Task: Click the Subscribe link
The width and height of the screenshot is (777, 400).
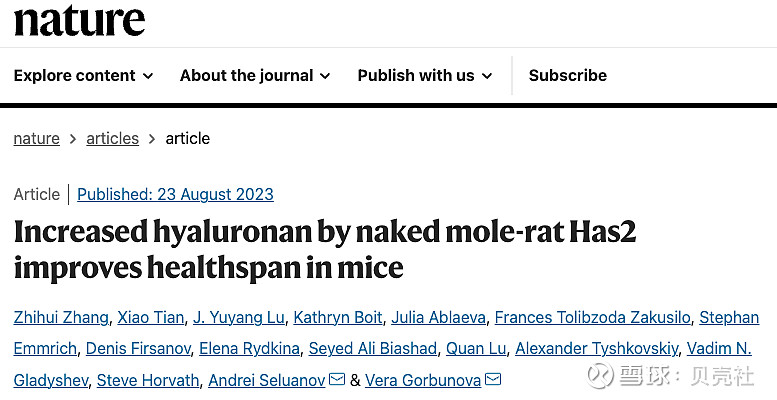Action: (x=567, y=75)
